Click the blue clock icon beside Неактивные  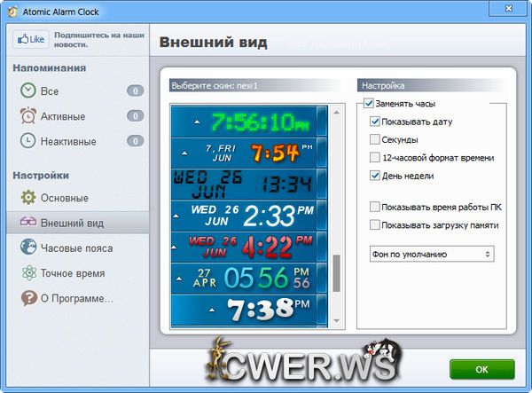[28, 141]
